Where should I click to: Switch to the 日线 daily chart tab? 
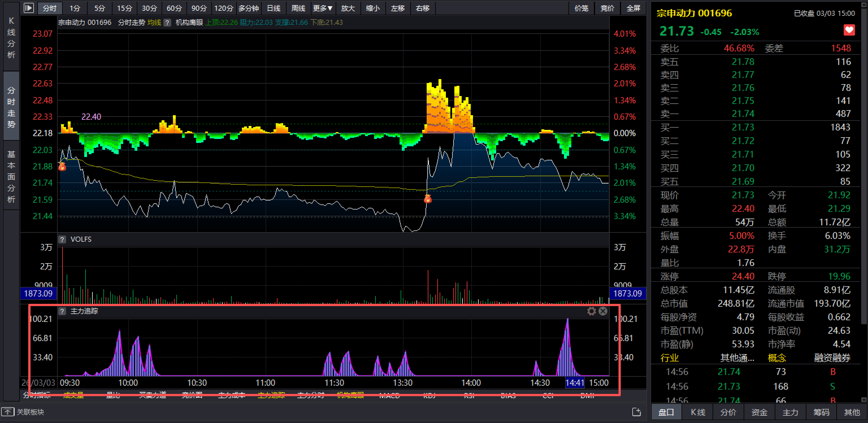[273, 8]
